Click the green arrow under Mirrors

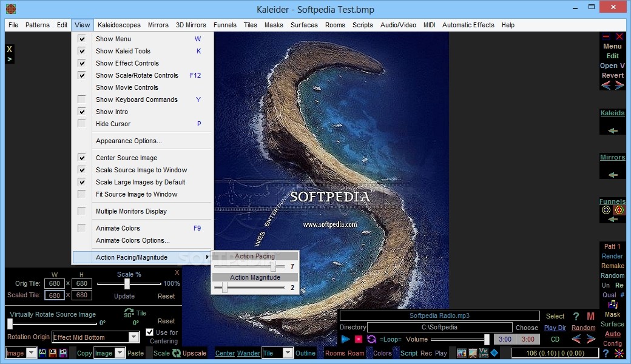(613, 175)
